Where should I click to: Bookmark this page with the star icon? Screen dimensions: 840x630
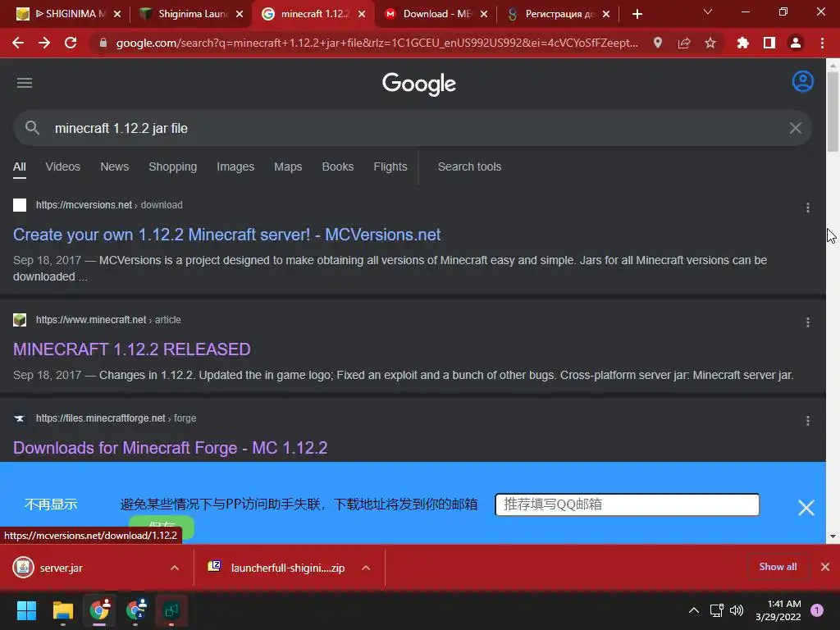point(710,43)
